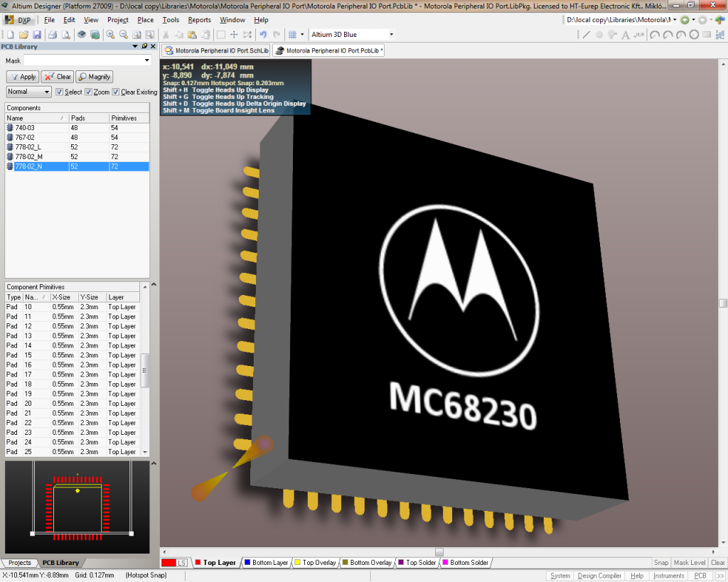The height and width of the screenshot is (582, 728).
Task: Select component 778-02_M in list
Action: click(77, 157)
